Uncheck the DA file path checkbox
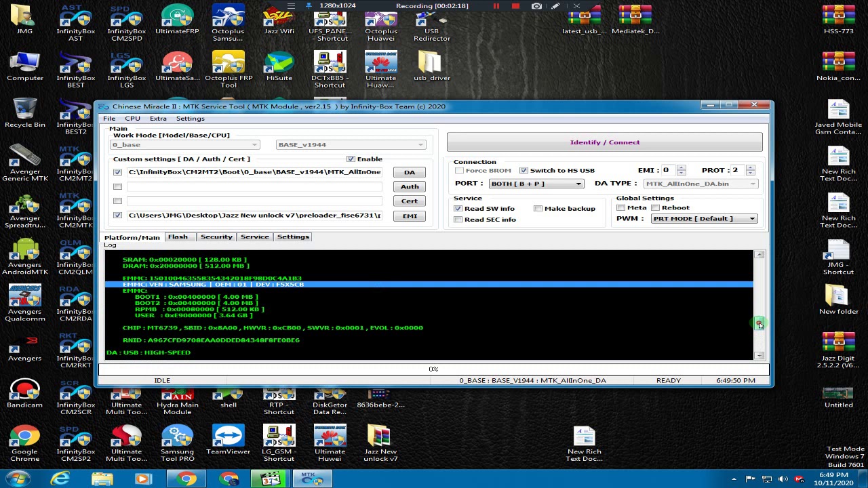868x488 pixels. point(117,172)
